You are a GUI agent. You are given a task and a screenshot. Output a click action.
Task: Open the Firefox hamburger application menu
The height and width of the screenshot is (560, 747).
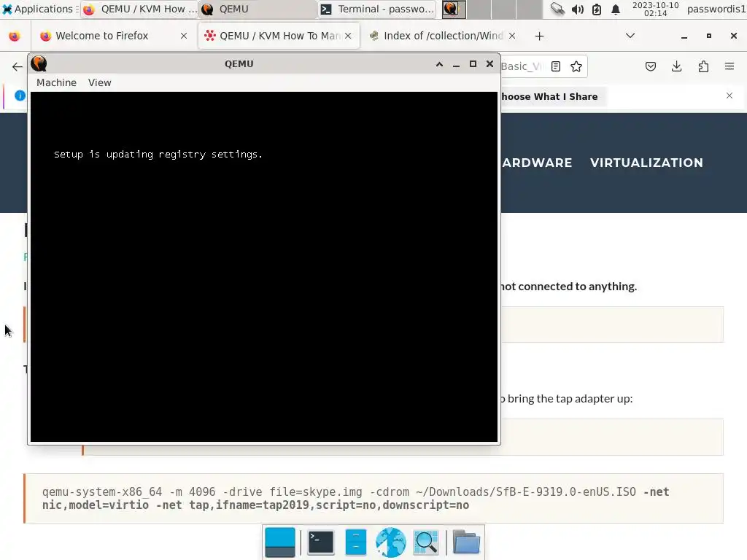(x=729, y=66)
